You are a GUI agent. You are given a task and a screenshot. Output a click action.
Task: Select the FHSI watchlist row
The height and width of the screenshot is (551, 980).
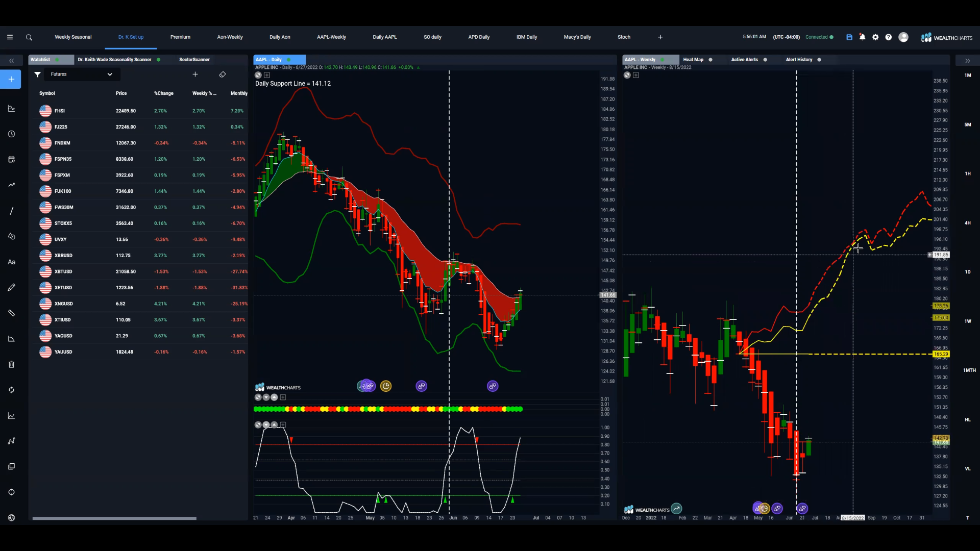point(140,111)
